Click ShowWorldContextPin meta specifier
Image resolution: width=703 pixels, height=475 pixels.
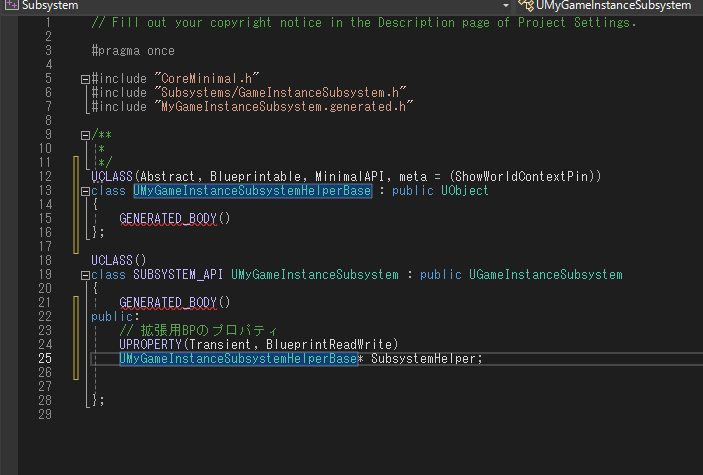point(522,176)
